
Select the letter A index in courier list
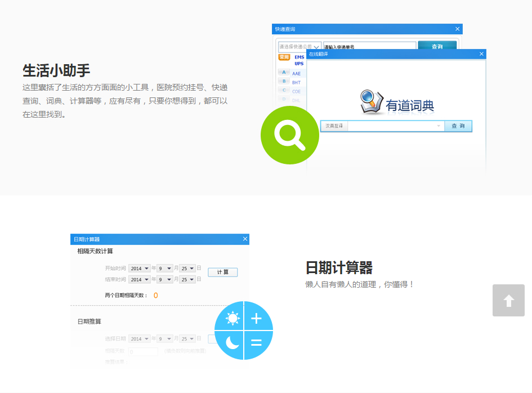tap(284, 72)
